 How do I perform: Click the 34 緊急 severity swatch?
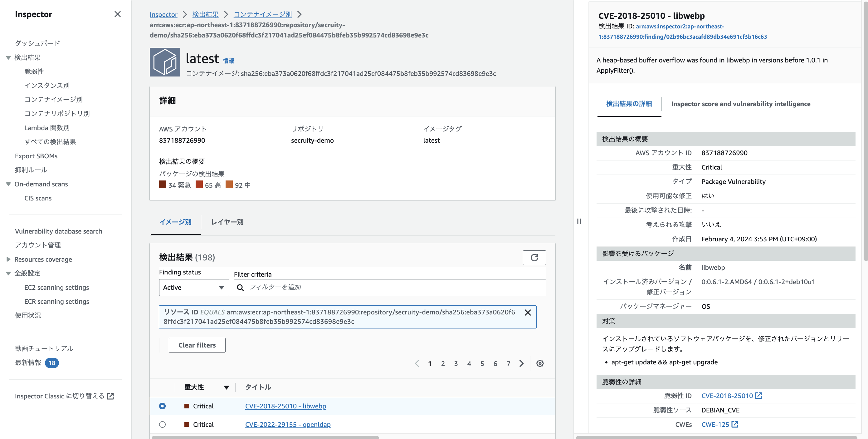163,184
